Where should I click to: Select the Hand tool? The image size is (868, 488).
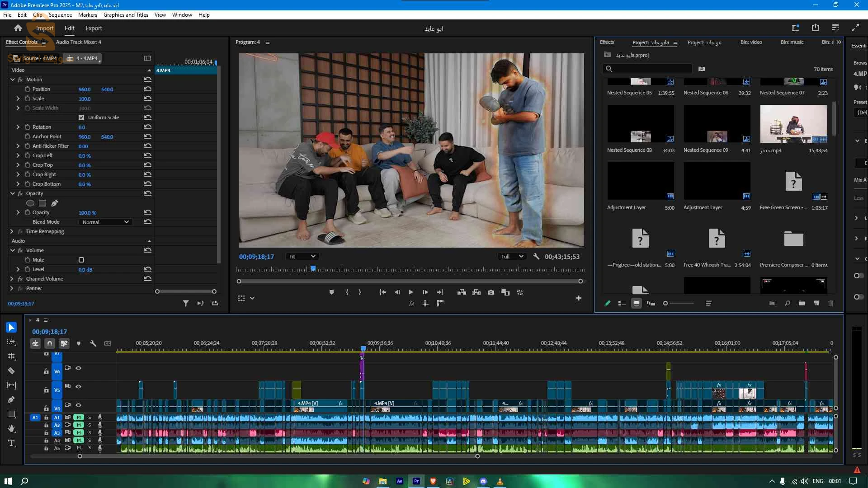(x=11, y=428)
